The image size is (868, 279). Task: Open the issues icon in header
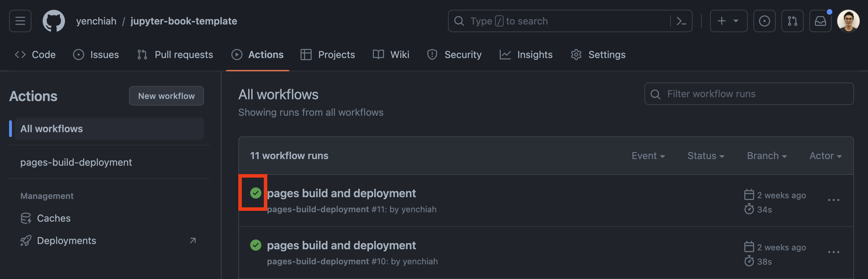pyautogui.click(x=764, y=21)
